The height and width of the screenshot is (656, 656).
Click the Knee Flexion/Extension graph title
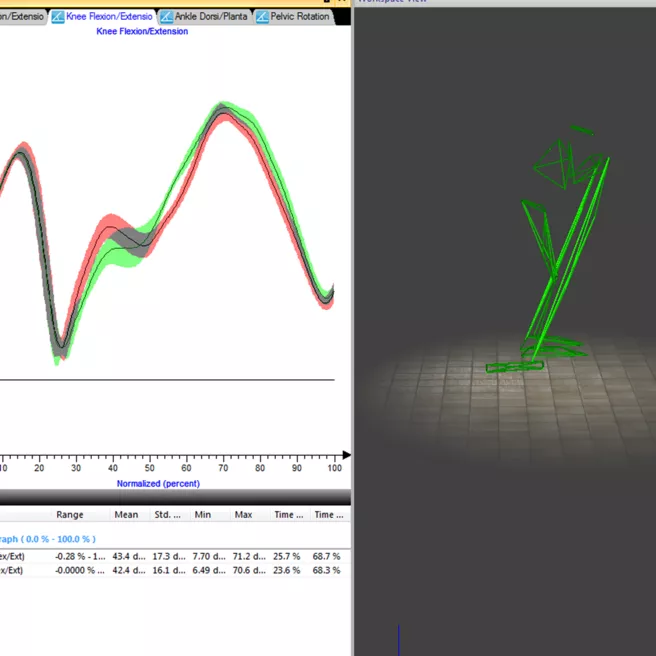pos(142,31)
